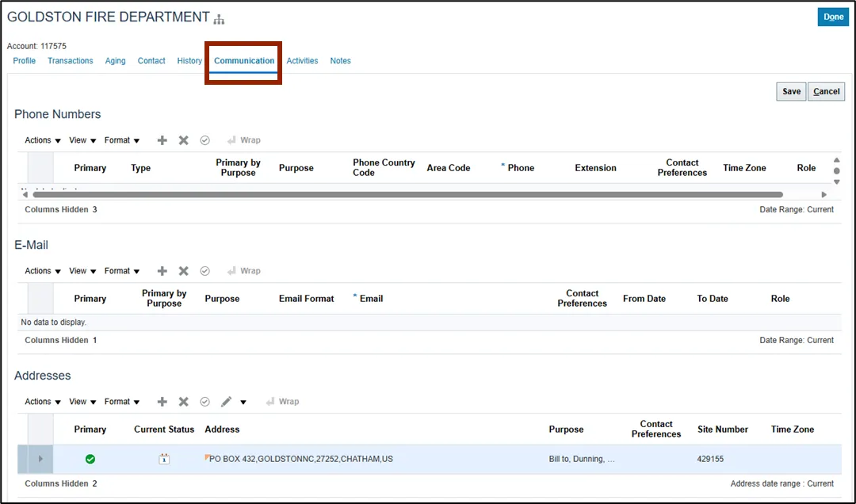Click the Phone Numbers horizontal scrollbar thumb

[408, 194]
